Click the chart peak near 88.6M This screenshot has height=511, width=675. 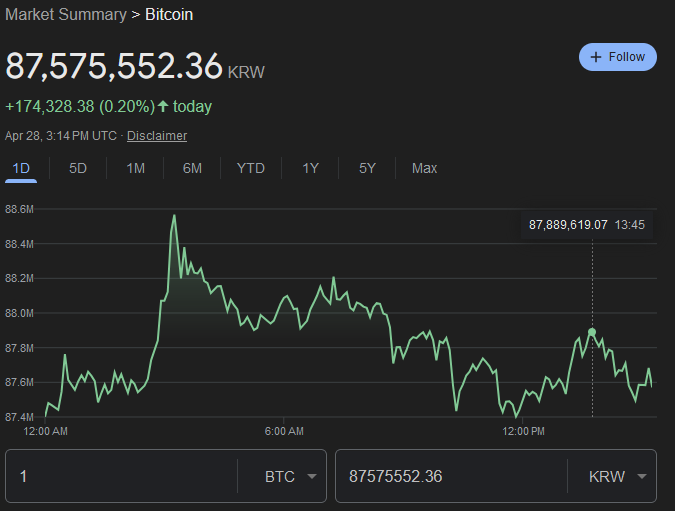click(x=174, y=215)
